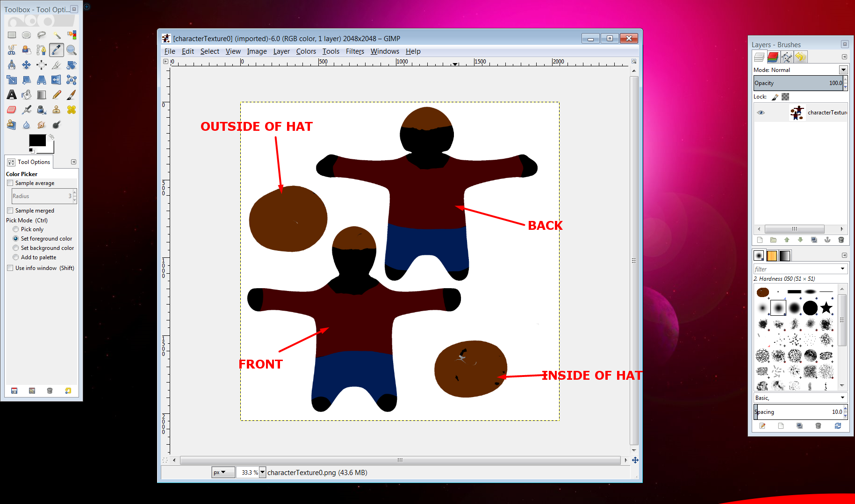This screenshot has width=855, height=504.
Task: Open the ruler corner image menu button
Action: [165, 61]
